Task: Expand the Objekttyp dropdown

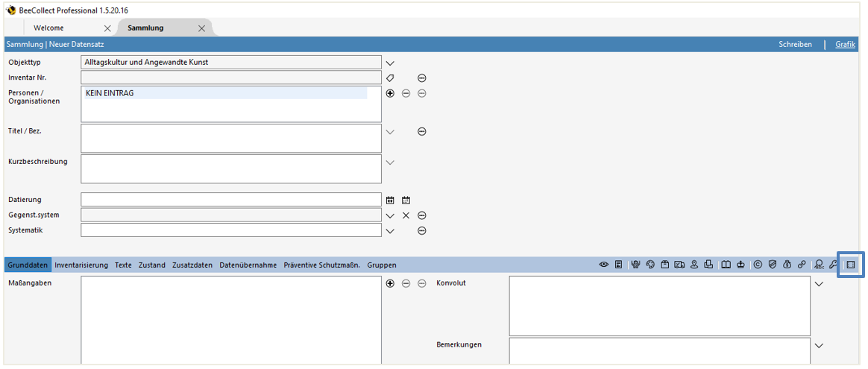Action: click(389, 63)
